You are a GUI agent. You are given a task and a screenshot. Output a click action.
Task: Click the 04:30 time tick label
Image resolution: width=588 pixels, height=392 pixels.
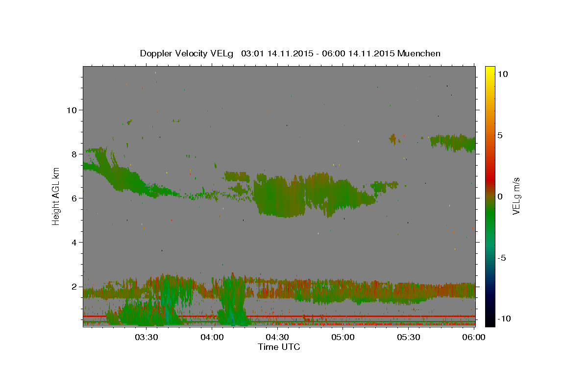277,337
